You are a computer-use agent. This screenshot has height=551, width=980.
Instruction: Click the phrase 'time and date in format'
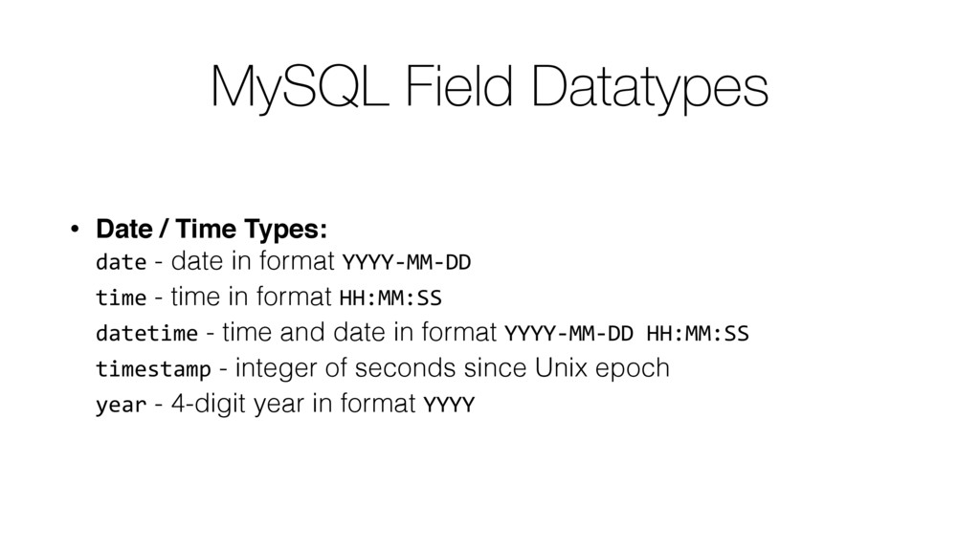(360, 332)
